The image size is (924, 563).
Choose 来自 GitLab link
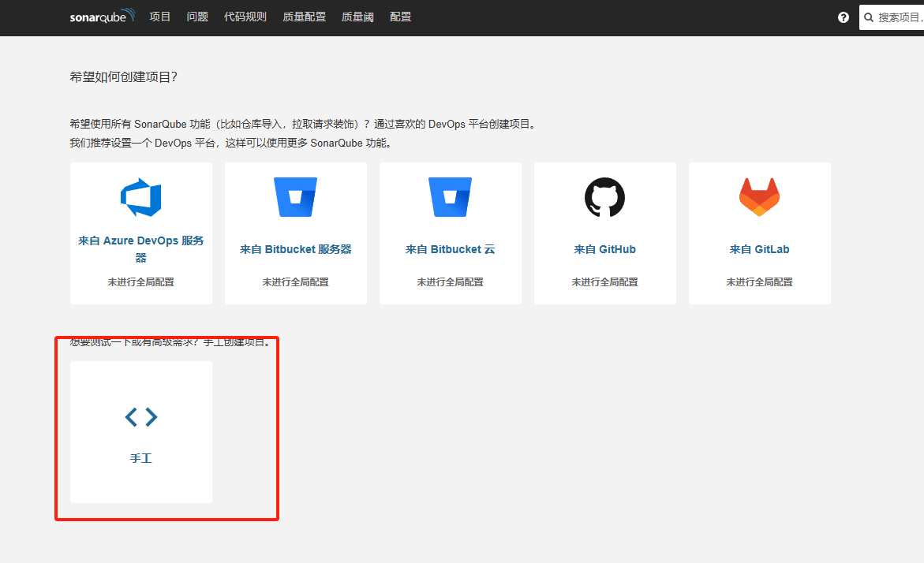[x=760, y=249]
